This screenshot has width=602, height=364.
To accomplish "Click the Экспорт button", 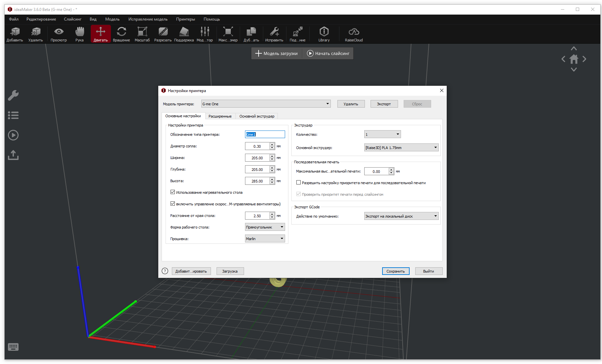I will [x=384, y=104].
